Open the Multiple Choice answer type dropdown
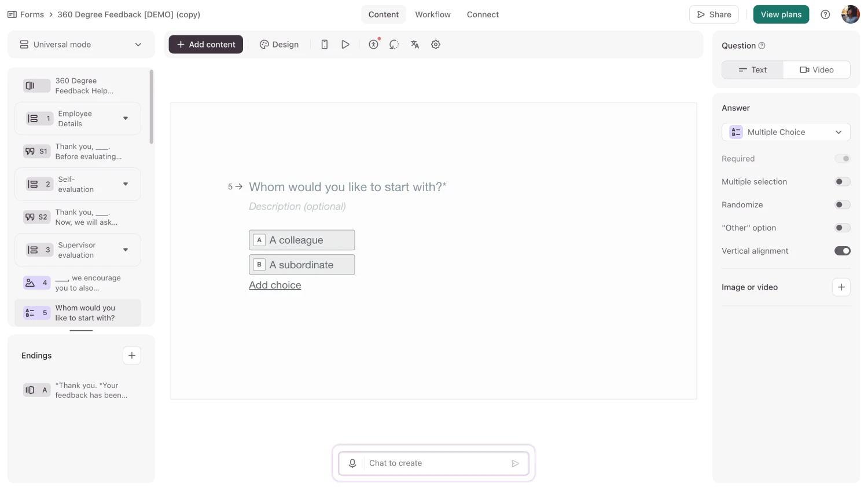Viewport: 868px width, 490px height. point(785,132)
